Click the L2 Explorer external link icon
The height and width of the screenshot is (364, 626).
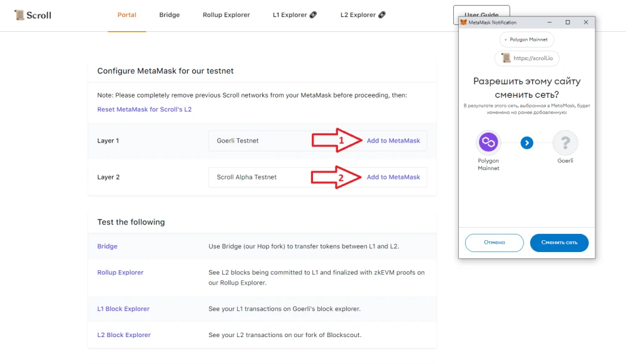tap(382, 15)
